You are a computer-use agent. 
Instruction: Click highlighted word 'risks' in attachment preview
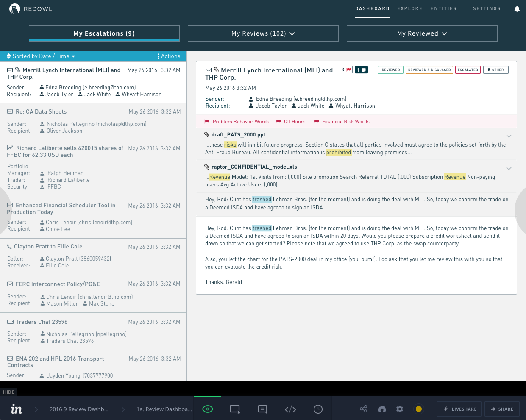[230, 145]
